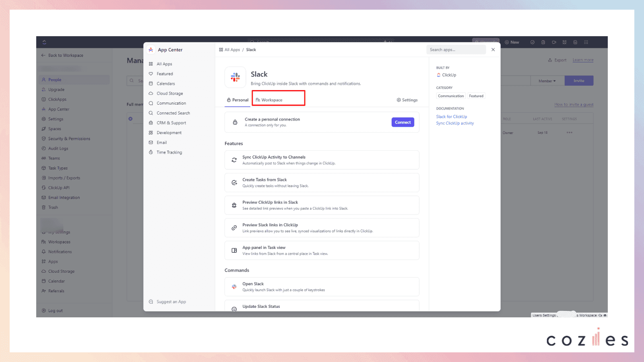The width and height of the screenshot is (644, 362).
Task: Click the Communication category tag
Action: coord(451,96)
